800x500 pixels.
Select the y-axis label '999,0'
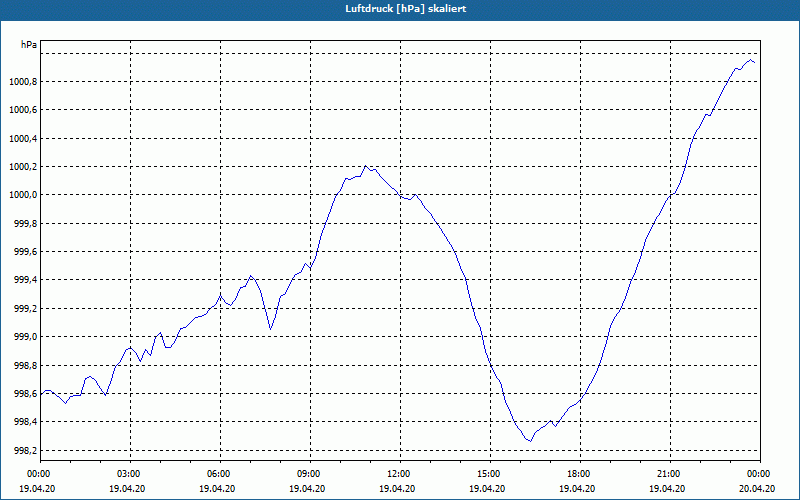(25, 337)
